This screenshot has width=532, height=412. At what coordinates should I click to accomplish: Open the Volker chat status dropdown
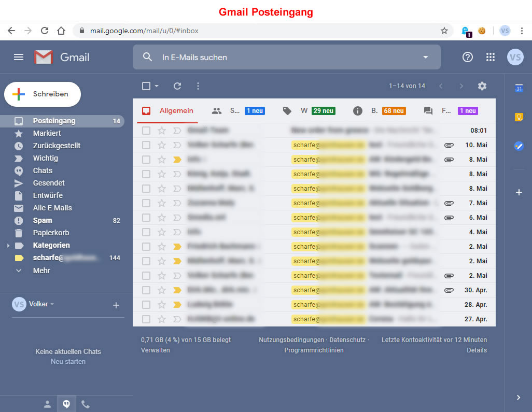[x=52, y=304]
